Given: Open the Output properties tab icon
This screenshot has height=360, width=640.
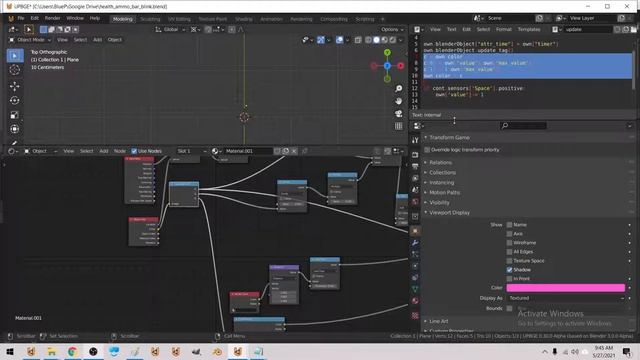Looking at the screenshot, I should click(415, 167).
